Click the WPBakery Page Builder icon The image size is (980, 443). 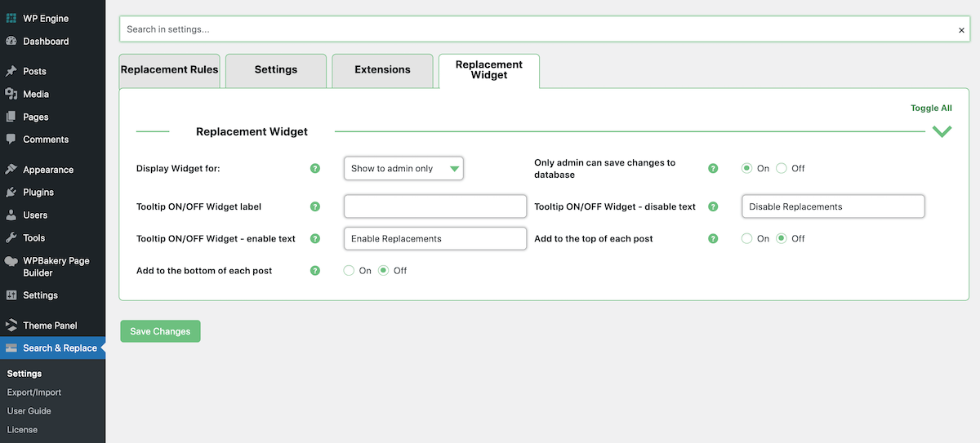[11, 261]
